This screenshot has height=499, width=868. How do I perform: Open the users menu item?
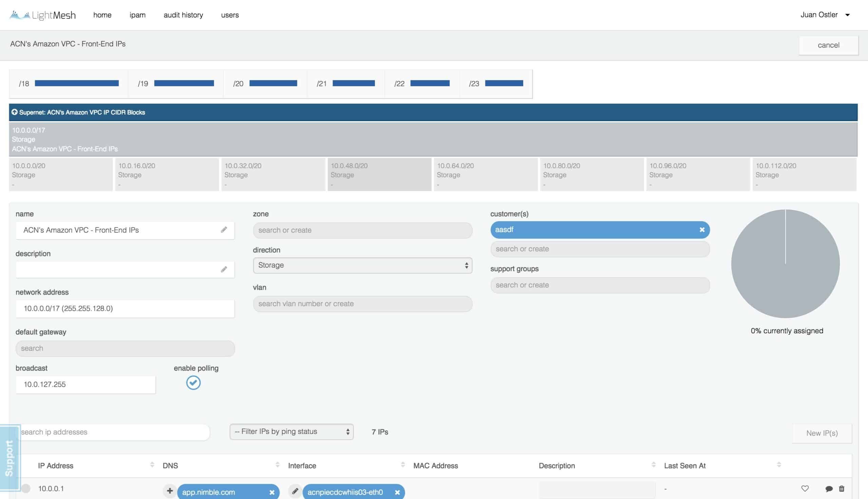(x=230, y=15)
